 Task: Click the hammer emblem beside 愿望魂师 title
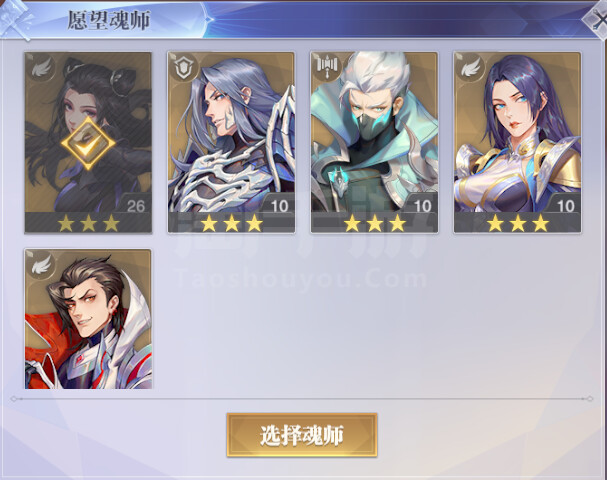point(15,20)
